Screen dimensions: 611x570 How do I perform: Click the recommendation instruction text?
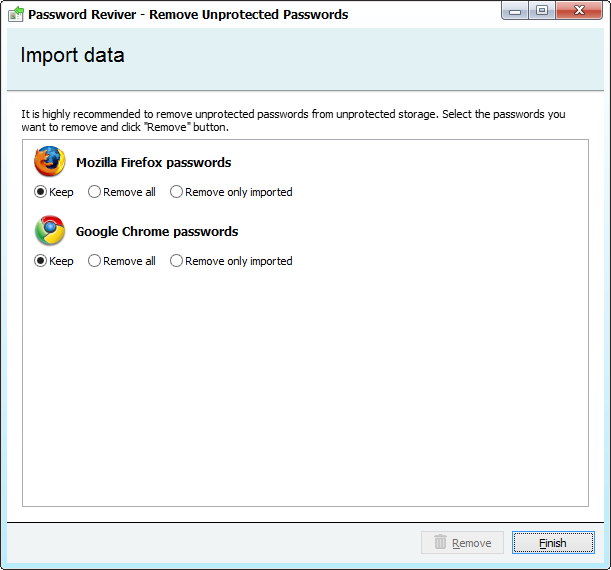(x=293, y=120)
